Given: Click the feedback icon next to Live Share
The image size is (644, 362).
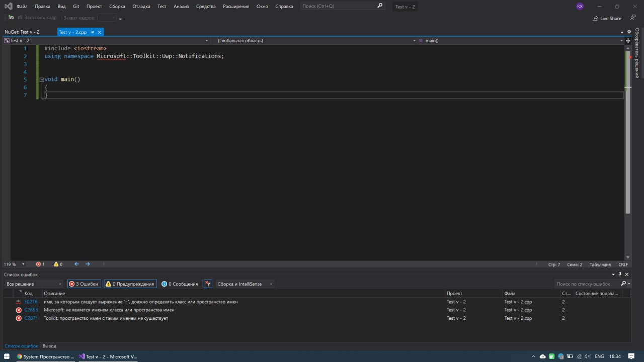Looking at the screenshot, I should [x=633, y=18].
